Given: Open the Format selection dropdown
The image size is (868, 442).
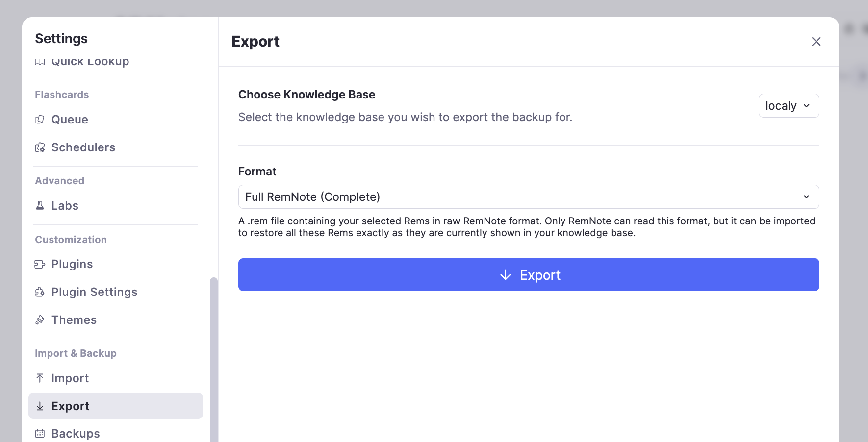Looking at the screenshot, I should click(x=528, y=197).
